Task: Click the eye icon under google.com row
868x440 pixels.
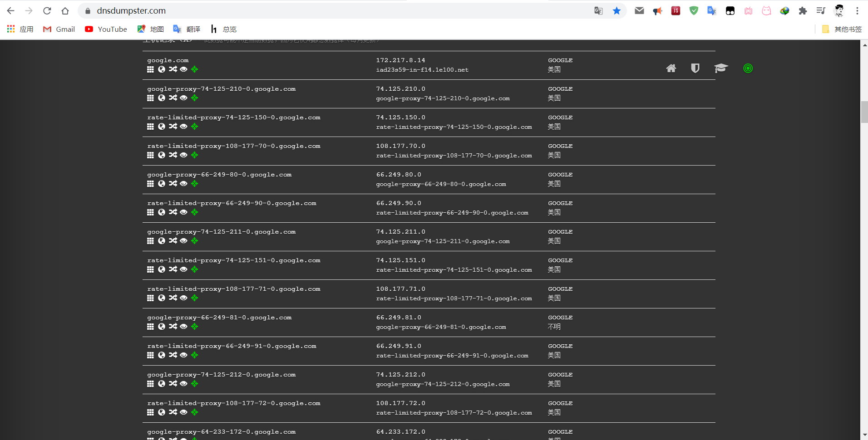Action: pyautogui.click(x=183, y=69)
